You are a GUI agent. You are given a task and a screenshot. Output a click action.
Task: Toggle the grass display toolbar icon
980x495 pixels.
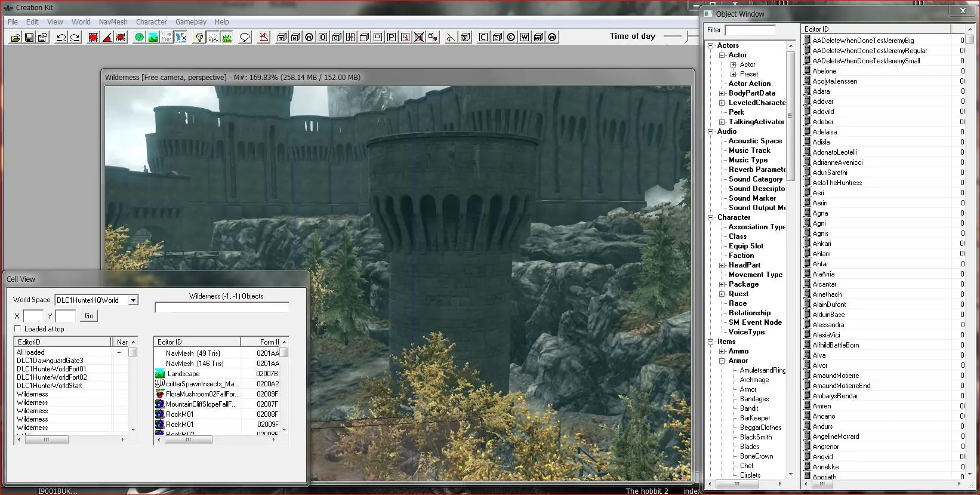coord(227,37)
